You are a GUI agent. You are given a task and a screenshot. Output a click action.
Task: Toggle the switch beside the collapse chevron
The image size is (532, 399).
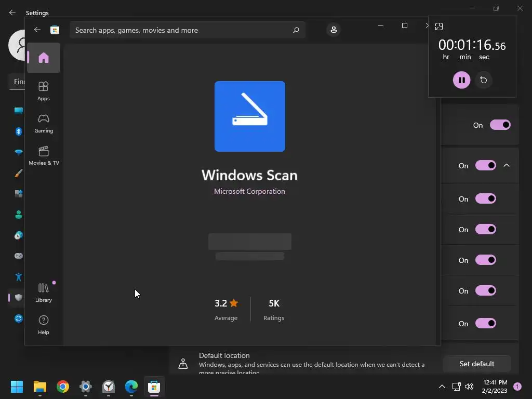tap(486, 166)
